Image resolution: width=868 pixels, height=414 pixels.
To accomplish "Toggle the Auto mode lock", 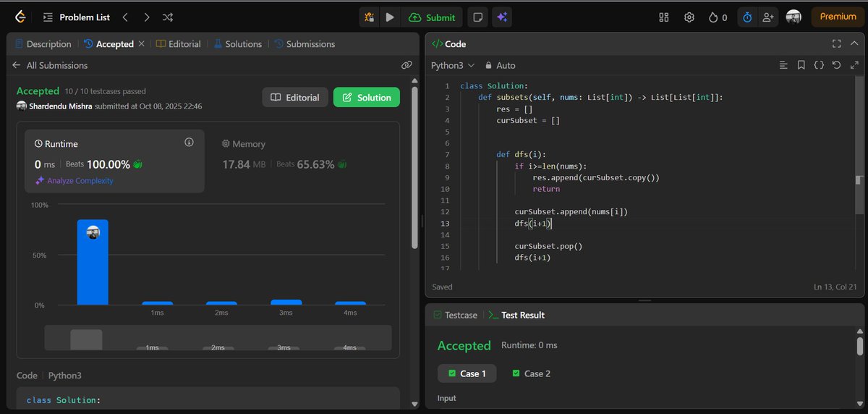I will point(500,65).
